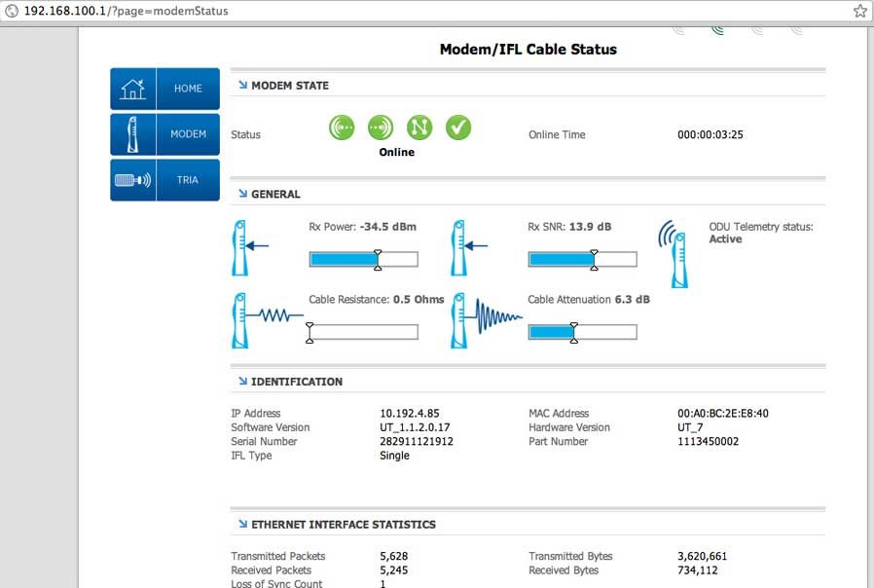Collapse the Identification section arrow
Viewport: 874px width, 588px height.
(x=243, y=382)
